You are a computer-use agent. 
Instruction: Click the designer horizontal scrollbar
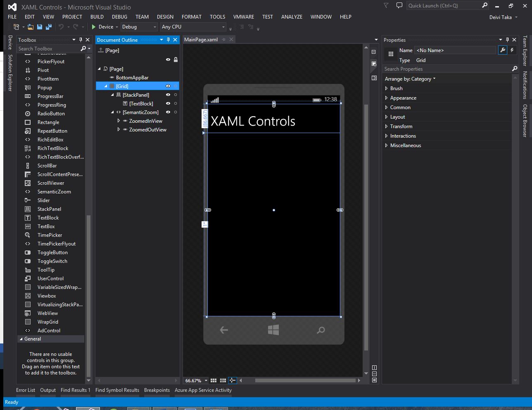click(x=305, y=381)
